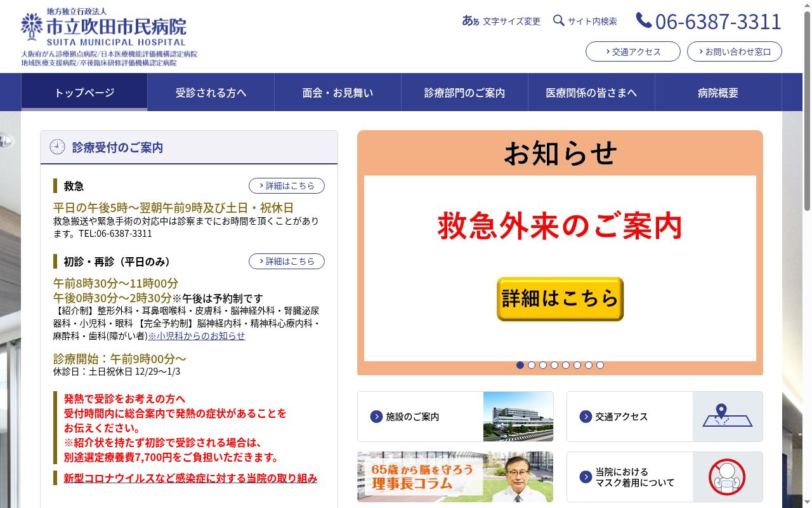Viewport: 812px width, 508px height.
Task: Click the no-mask prohibition icon
Action: tap(727, 477)
